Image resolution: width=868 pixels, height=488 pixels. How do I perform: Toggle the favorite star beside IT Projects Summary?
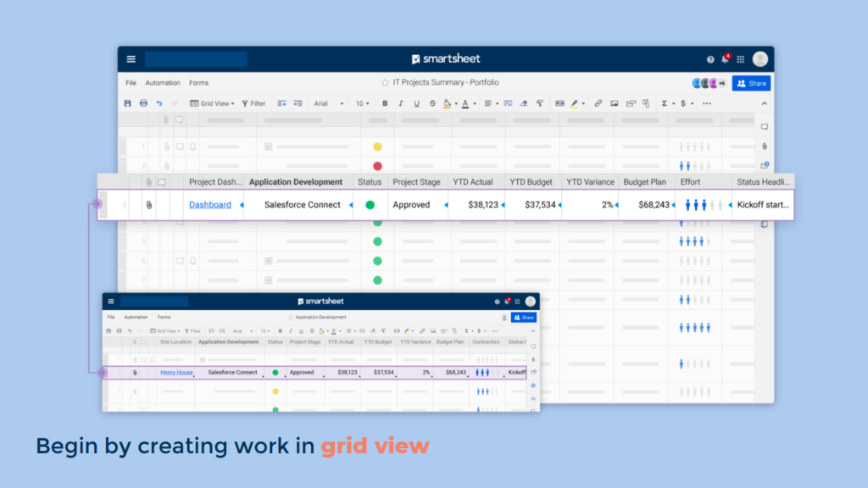(x=385, y=82)
